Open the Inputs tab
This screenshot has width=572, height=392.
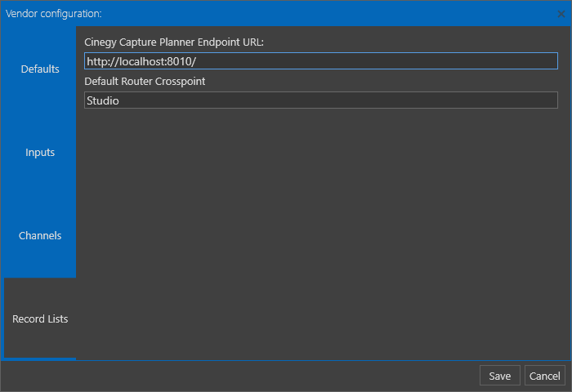point(40,152)
